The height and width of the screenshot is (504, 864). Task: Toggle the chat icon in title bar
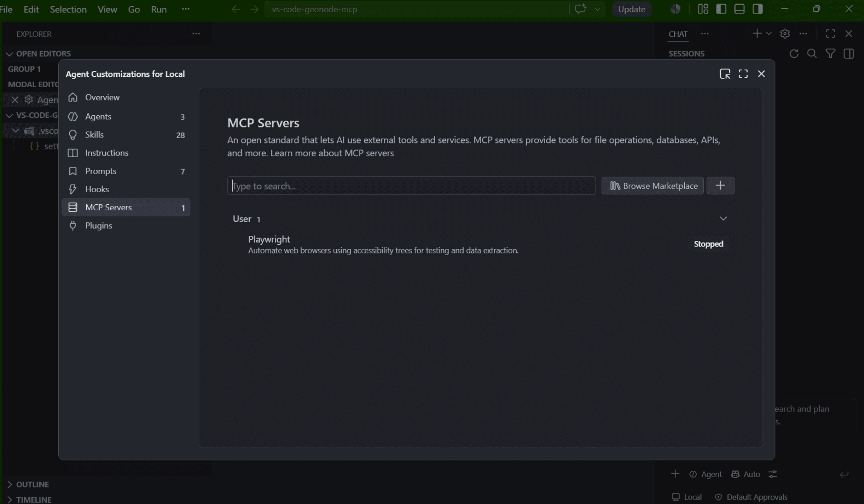click(x=581, y=9)
